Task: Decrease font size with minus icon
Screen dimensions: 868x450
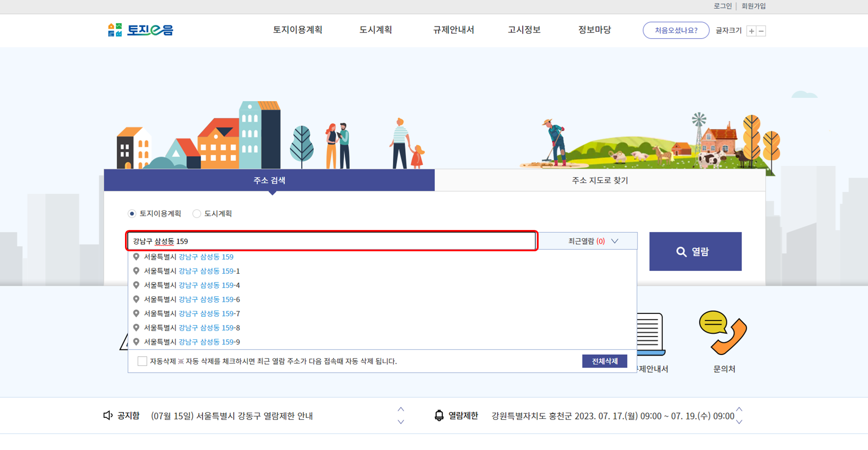Action: 761,31
